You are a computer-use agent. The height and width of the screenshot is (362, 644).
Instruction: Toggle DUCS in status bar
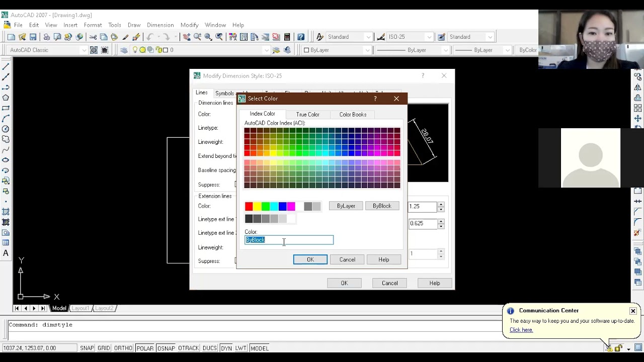(209, 348)
